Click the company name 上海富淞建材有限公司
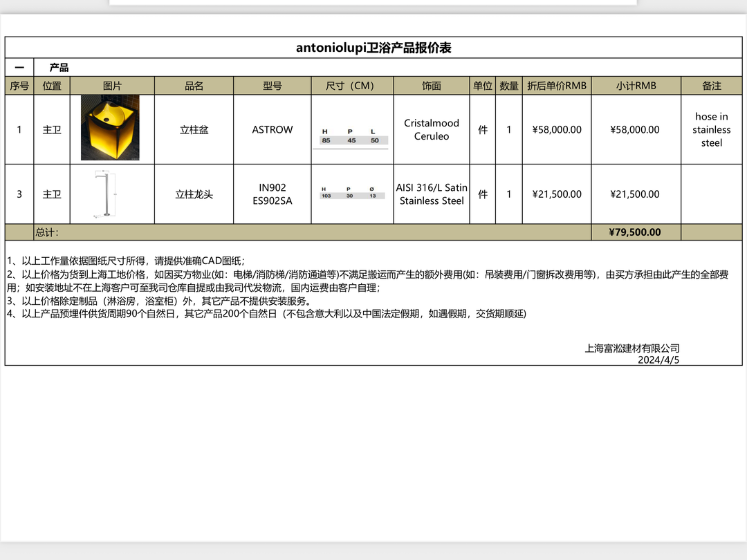Image resolution: width=747 pixels, height=560 pixels. (x=631, y=348)
